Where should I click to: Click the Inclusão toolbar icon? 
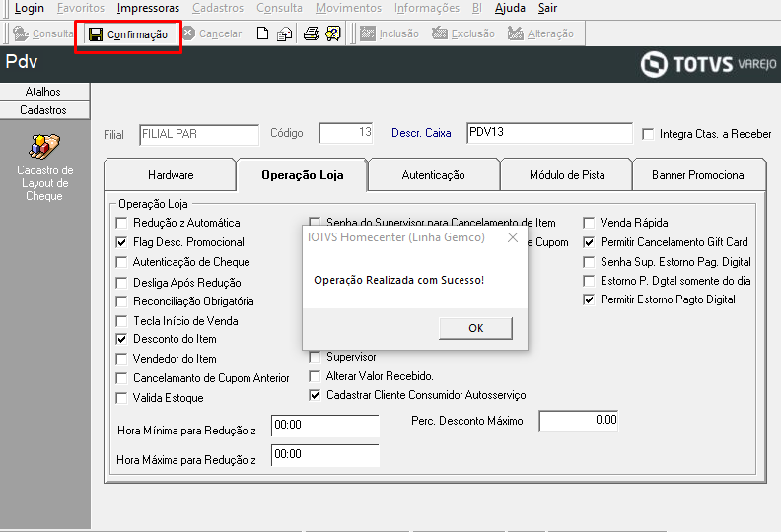(x=368, y=33)
